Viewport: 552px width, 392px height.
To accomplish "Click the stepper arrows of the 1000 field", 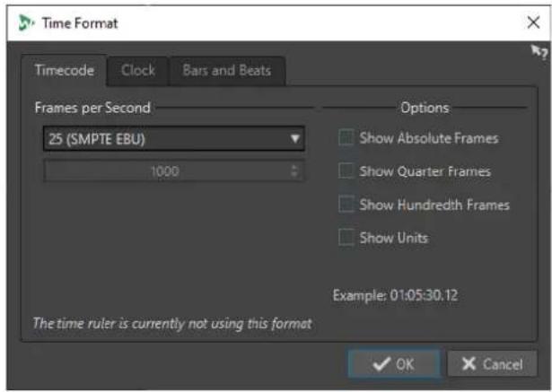I will click(294, 171).
